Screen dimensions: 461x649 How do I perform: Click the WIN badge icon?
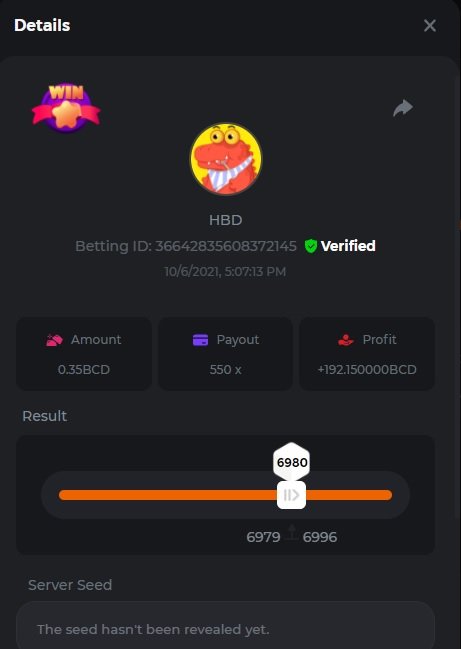[x=66, y=108]
